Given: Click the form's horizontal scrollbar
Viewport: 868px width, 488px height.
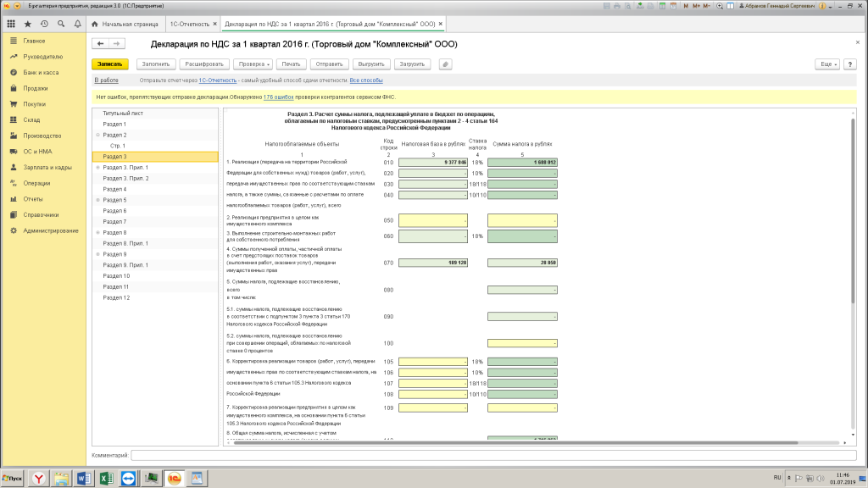Looking at the screenshot, I should [x=515, y=442].
